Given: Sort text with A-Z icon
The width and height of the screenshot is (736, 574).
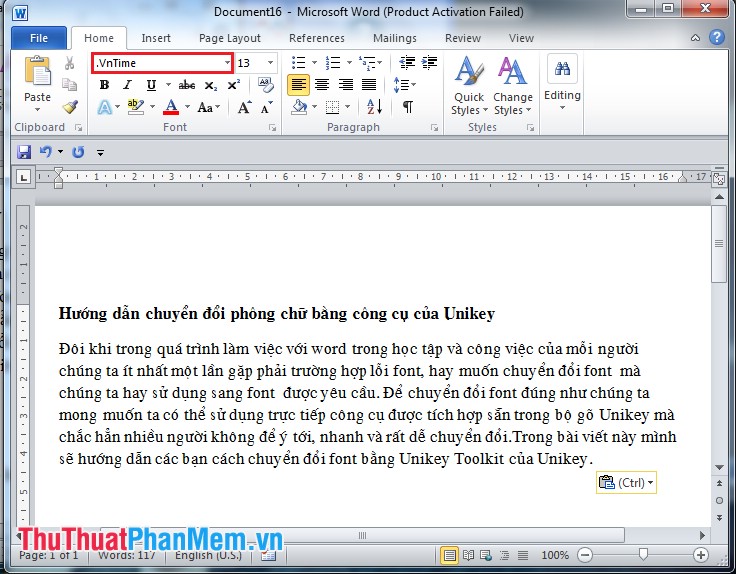Looking at the screenshot, I should point(374,107).
